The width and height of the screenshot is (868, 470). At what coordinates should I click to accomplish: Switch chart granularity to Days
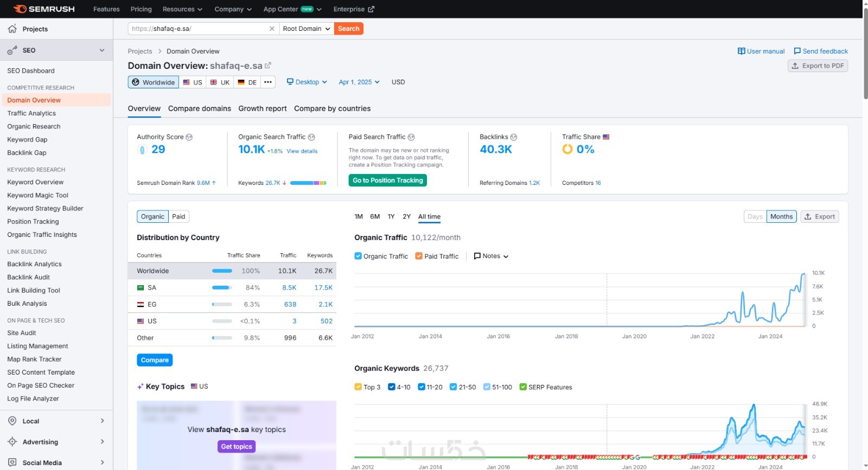(x=755, y=216)
